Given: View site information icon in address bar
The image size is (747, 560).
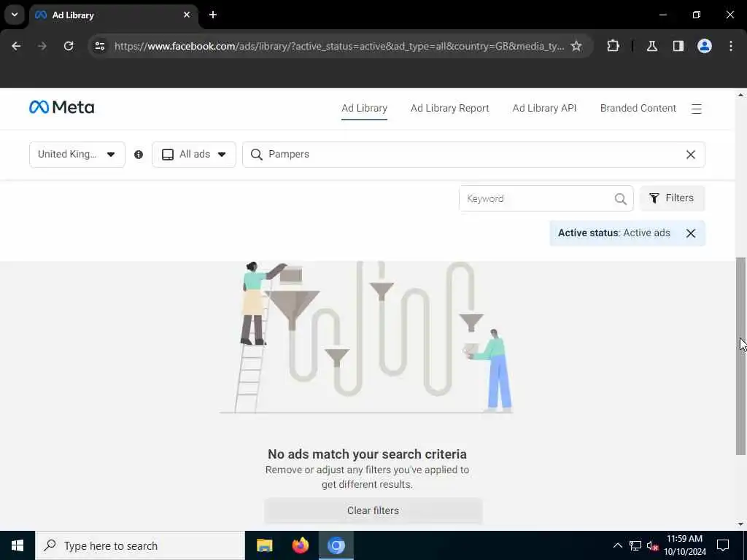Looking at the screenshot, I should click(99, 46).
